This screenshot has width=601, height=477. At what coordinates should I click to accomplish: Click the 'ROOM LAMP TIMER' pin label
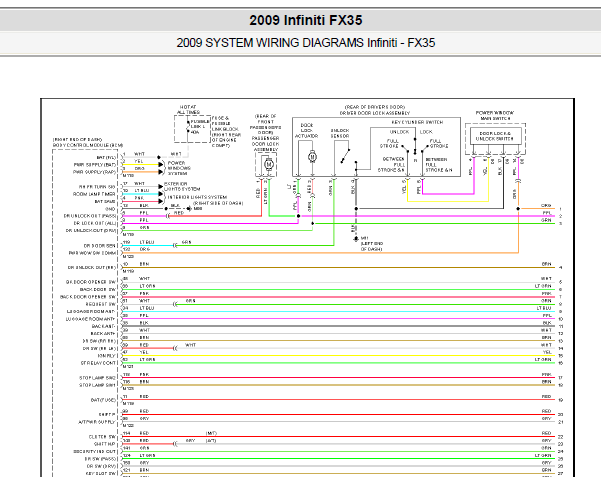[x=94, y=194]
